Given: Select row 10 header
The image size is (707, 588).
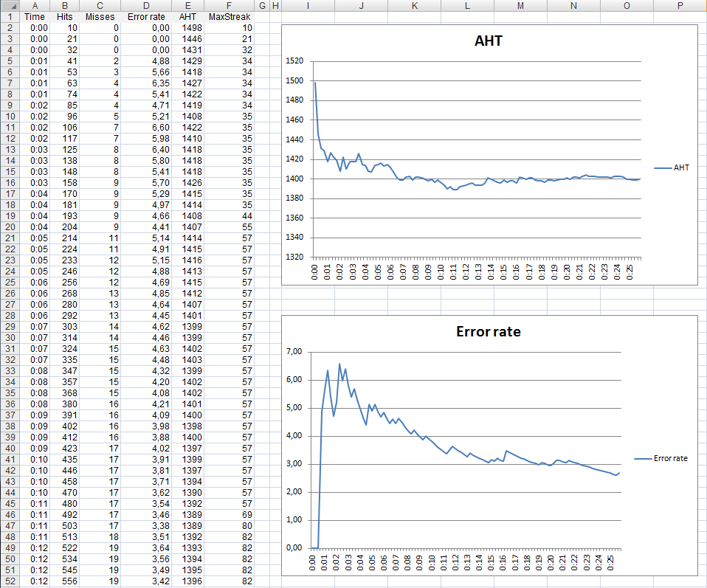Looking at the screenshot, I should [x=10, y=116].
